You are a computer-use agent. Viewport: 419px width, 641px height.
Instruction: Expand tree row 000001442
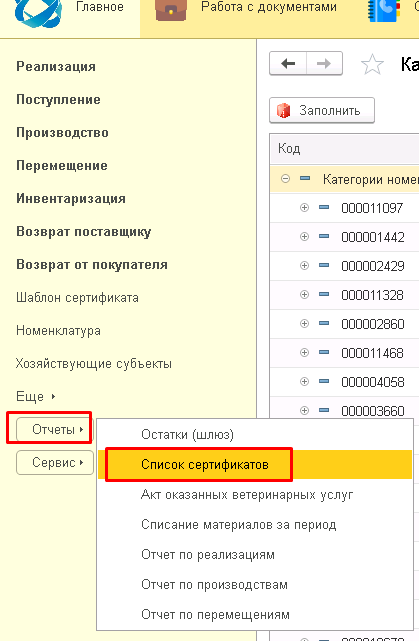click(x=304, y=237)
